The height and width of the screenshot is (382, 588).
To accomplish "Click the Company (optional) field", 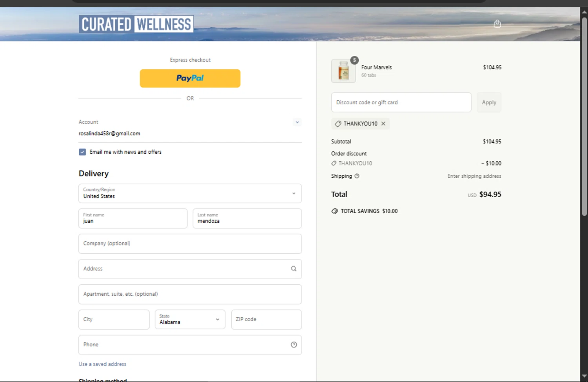I will pyautogui.click(x=190, y=244).
